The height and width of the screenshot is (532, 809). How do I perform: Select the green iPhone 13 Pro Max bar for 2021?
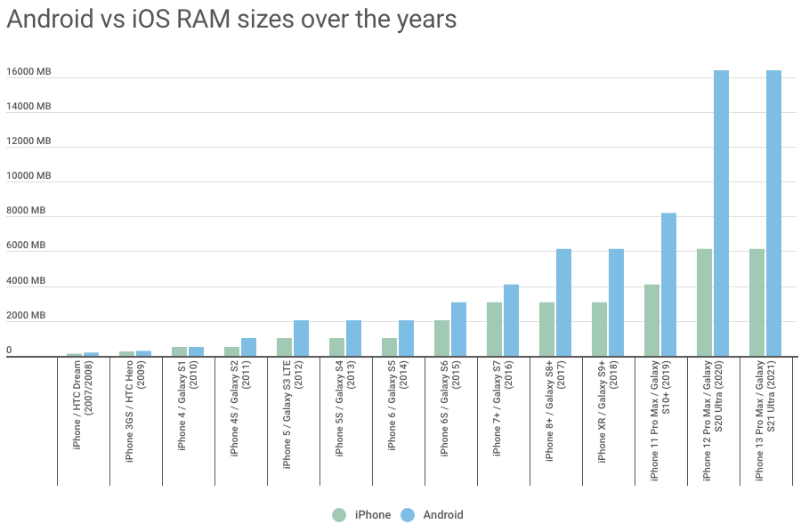point(756,302)
